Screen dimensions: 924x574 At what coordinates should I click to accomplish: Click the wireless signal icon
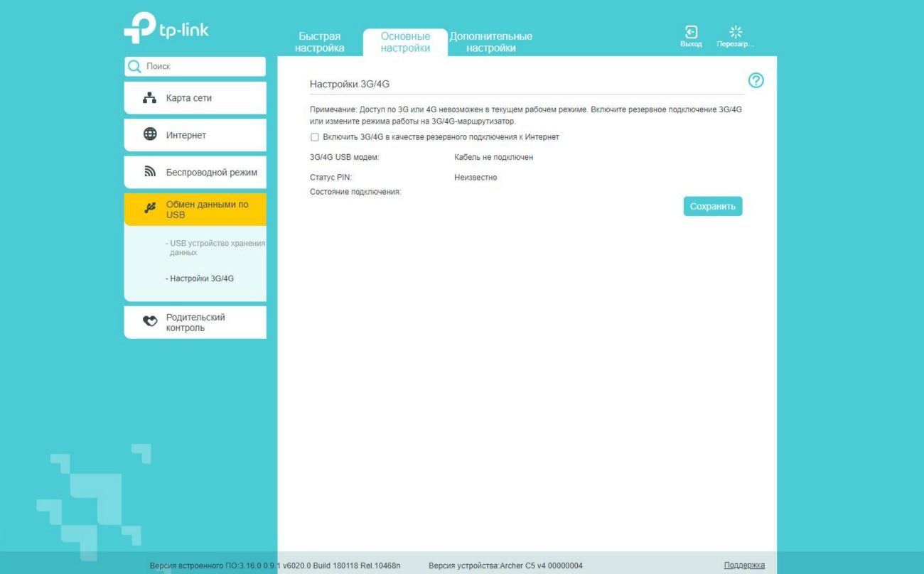tap(150, 172)
